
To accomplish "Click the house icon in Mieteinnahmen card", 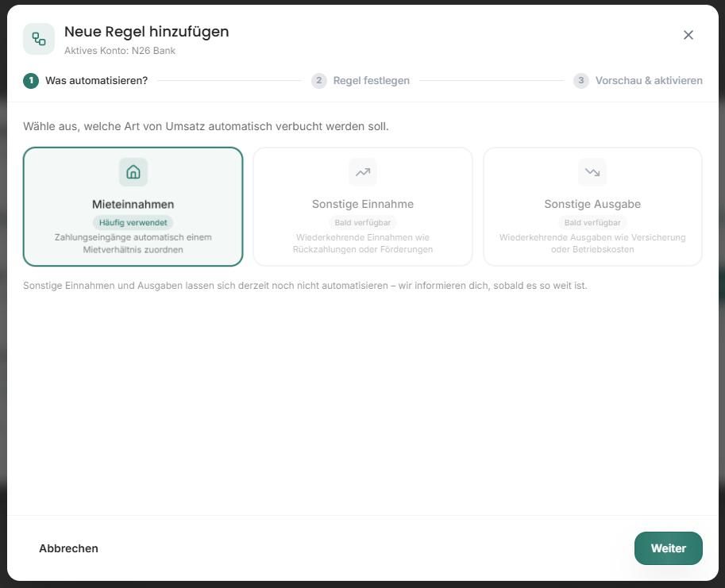I will tap(133, 172).
